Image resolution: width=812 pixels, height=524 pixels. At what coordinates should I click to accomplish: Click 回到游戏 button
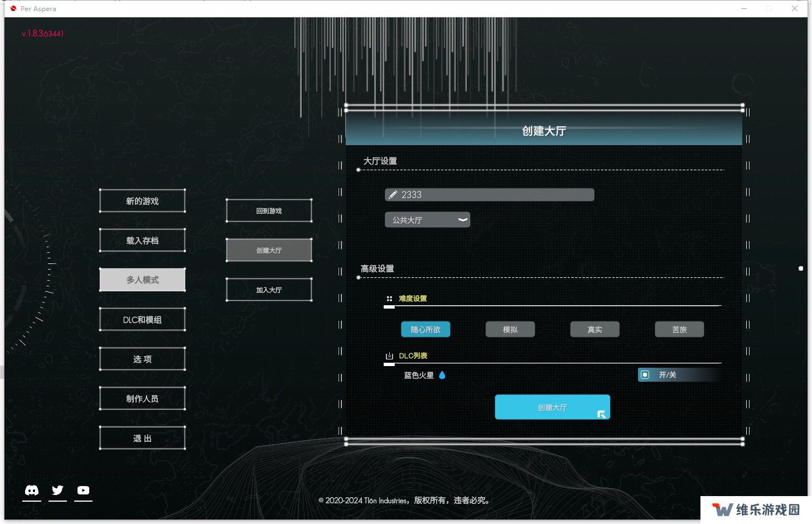pyautogui.click(x=269, y=211)
